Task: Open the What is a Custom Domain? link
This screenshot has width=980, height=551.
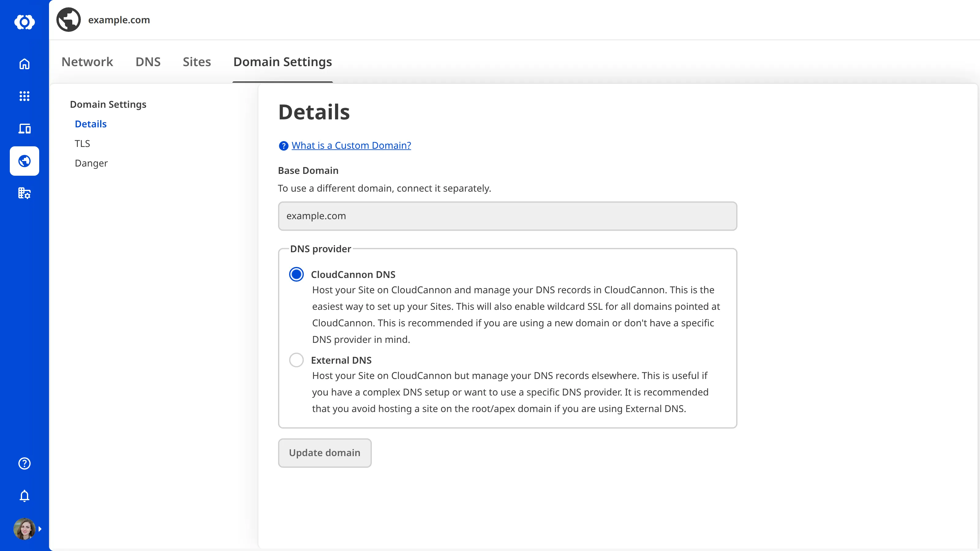Action: (x=351, y=145)
